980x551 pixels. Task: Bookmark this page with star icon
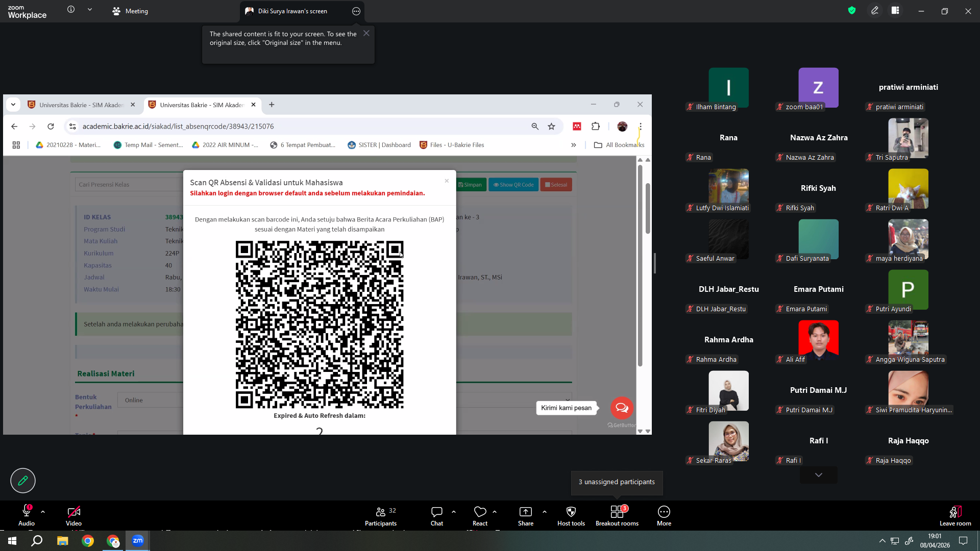pos(551,127)
